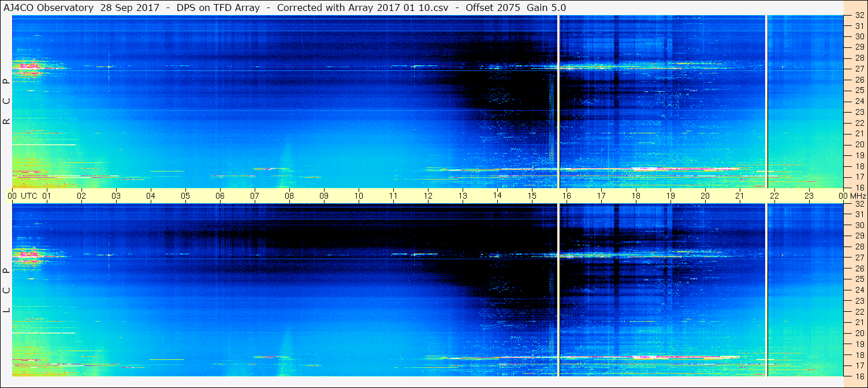The image size is (868, 388).
Task: Click the '13' hour label on time axis
Action: pyautogui.click(x=463, y=196)
